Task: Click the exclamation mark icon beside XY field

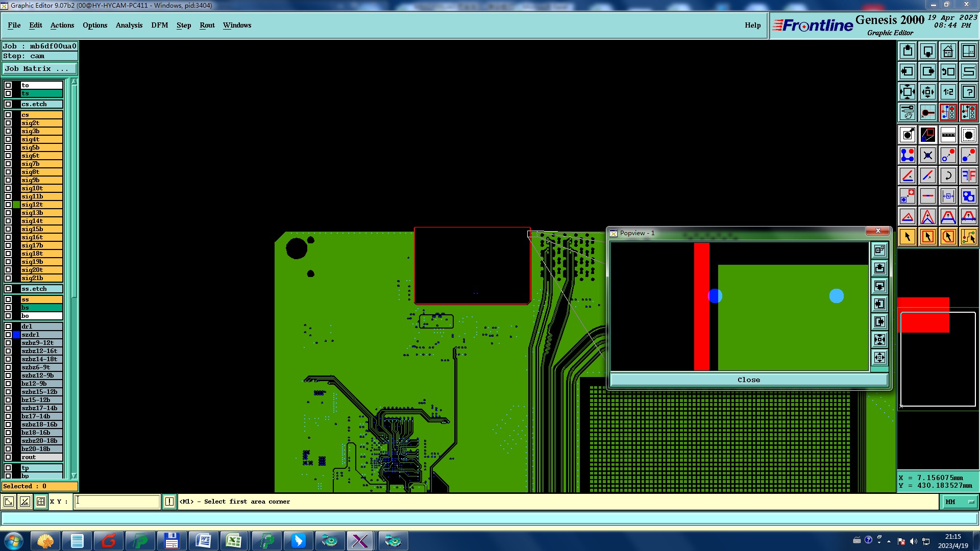Action: 169,502
